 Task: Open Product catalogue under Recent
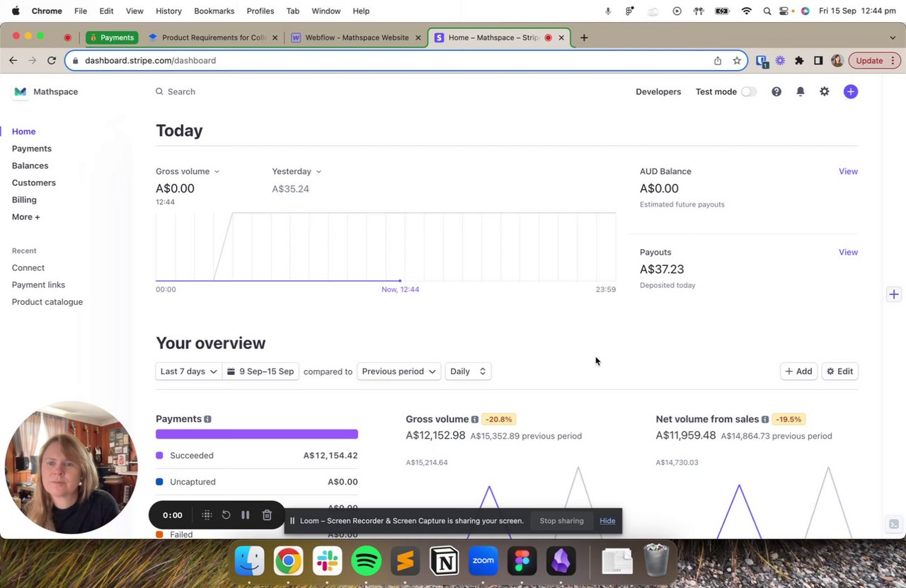click(x=47, y=301)
